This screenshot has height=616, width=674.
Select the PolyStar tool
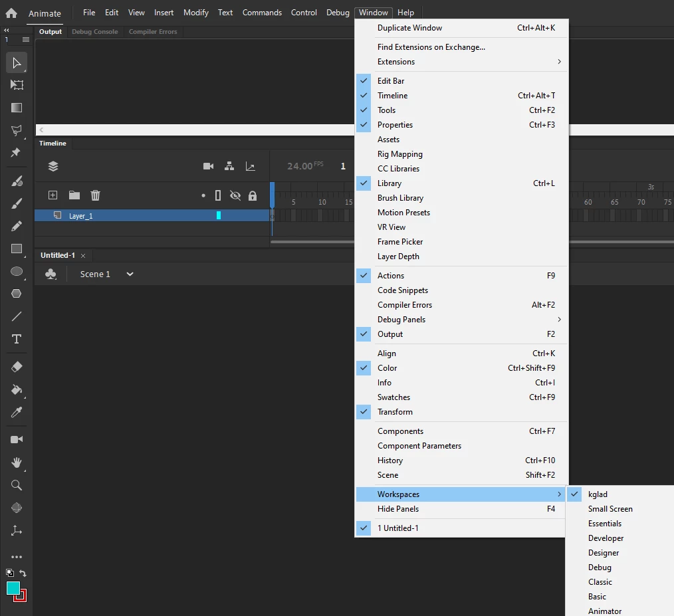pyautogui.click(x=17, y=294)
